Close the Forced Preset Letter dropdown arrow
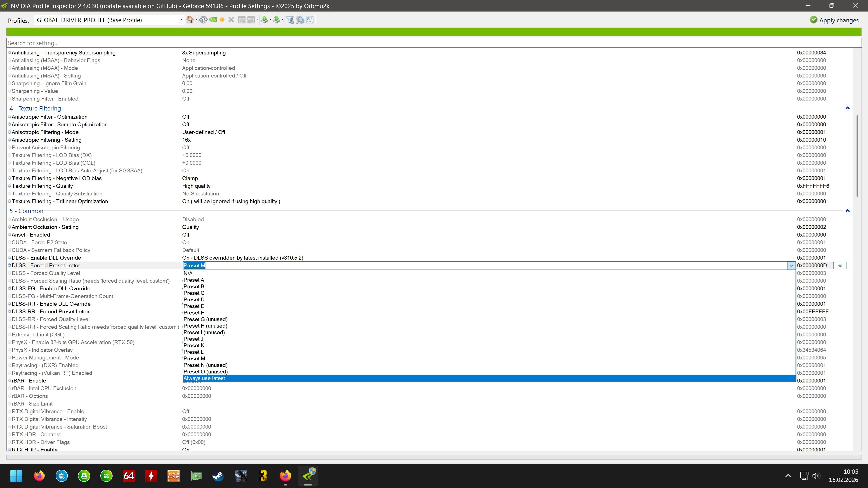 coord(791,266)
